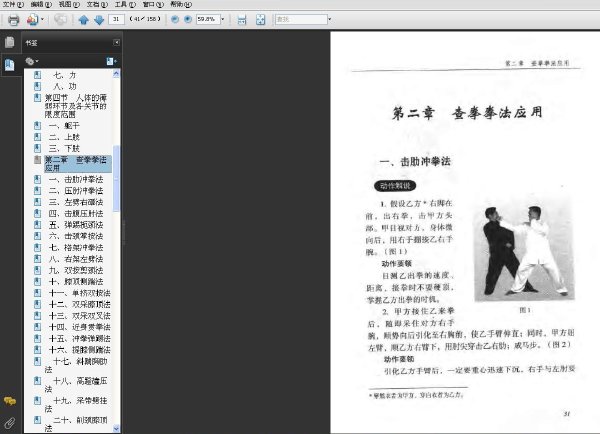The height and width of the screenshot is (434, 600).
Task: Select bookmark 九、双按剪颈法
Action: pyautogui.click(x=76, y=270)
